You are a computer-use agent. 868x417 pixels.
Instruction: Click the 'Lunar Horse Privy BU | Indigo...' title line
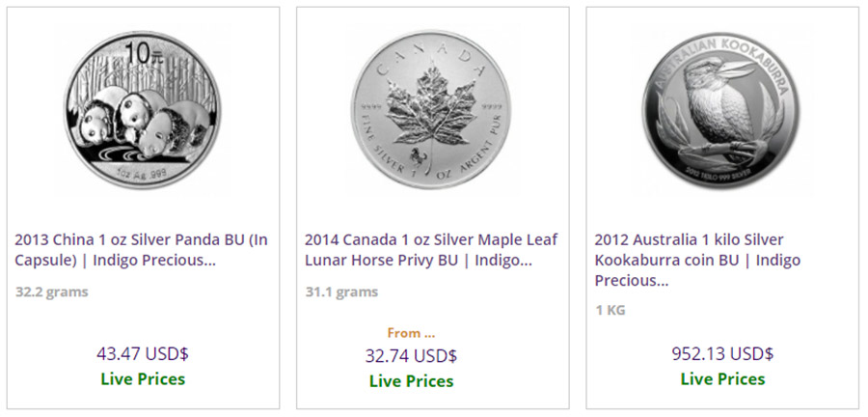tap(418, 261)
